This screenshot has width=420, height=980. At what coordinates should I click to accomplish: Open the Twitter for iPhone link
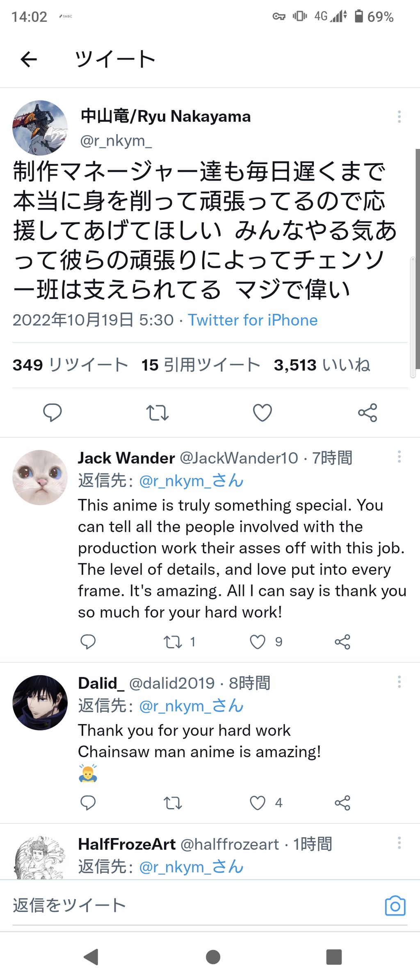(x=253, y=320)
